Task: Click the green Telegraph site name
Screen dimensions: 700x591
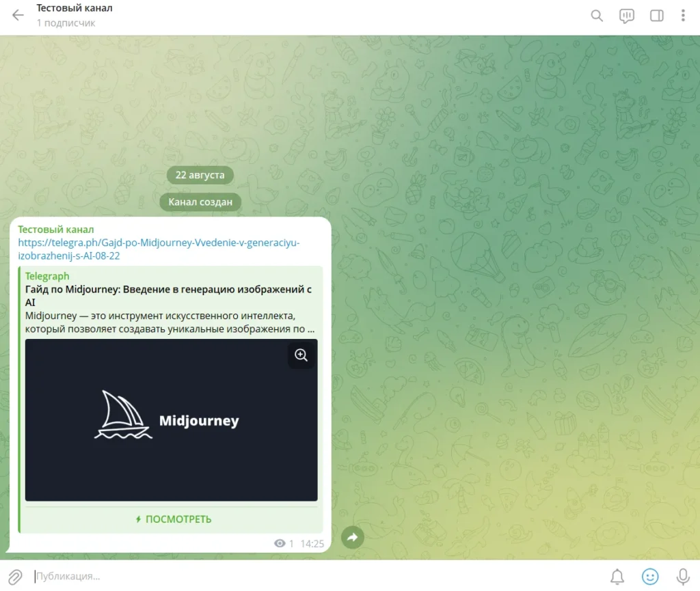Action: (x=47, y=276)
